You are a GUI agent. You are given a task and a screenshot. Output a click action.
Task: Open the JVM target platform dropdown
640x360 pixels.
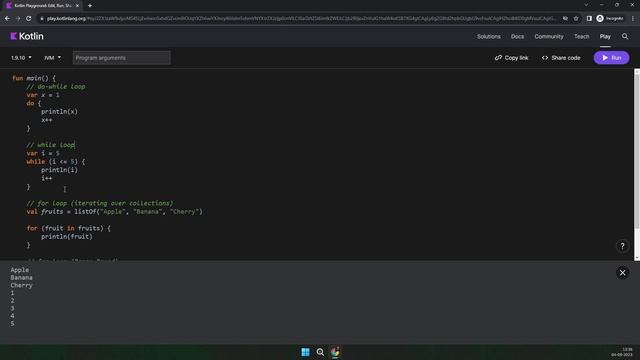click(52, 58)
